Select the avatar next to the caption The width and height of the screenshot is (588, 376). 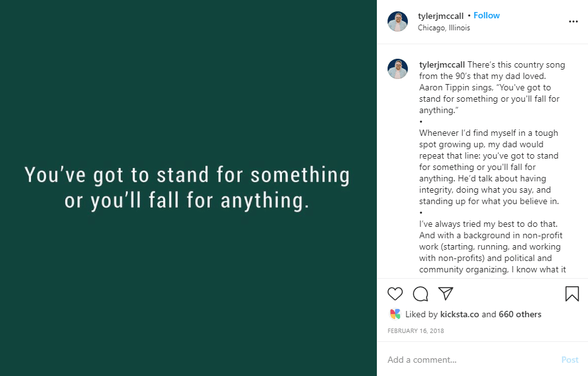pos(398,69)
